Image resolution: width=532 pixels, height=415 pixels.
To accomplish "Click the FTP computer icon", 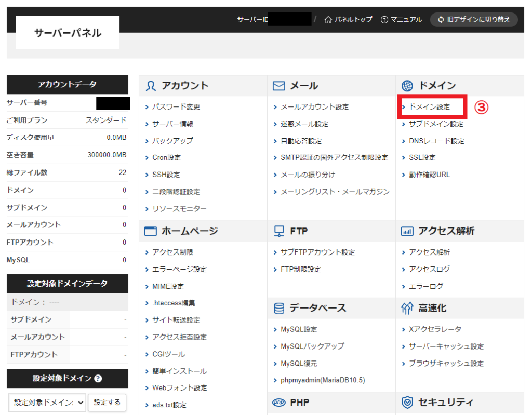I will pyautogui.click(x=279, y=231).
